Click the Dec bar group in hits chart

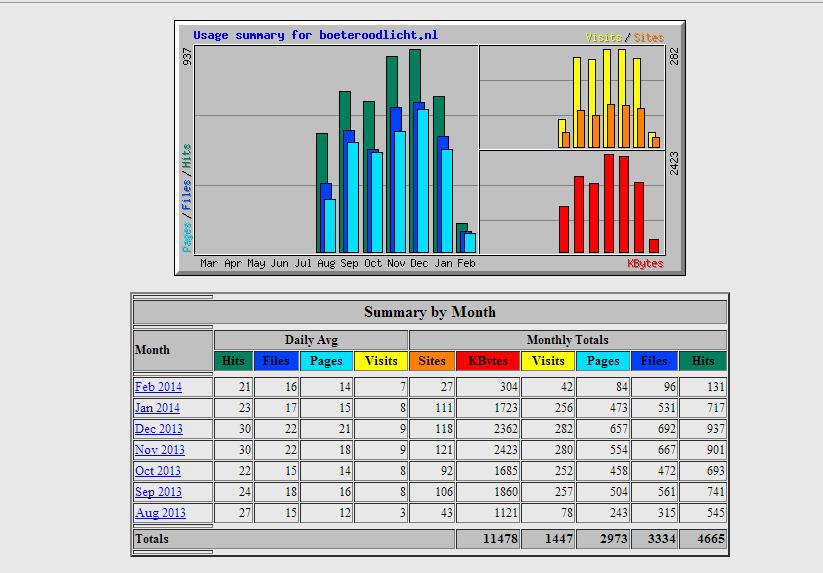coord(419,152)
